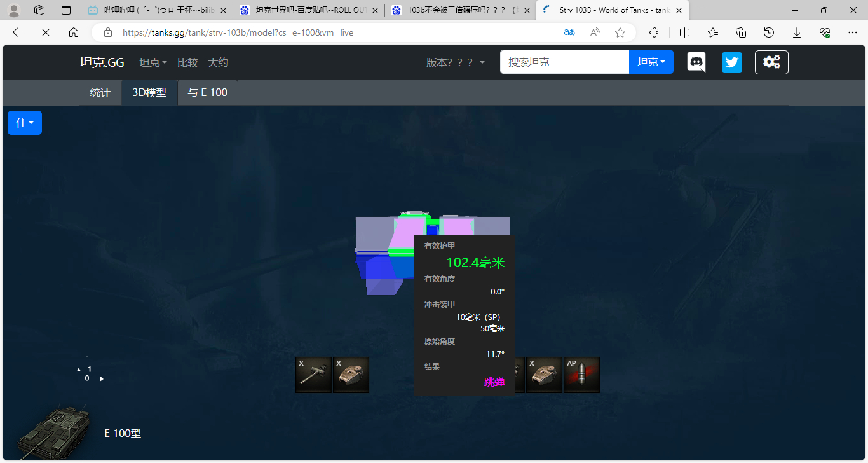Open the 比较 compare link

click(x=187, y=62)
